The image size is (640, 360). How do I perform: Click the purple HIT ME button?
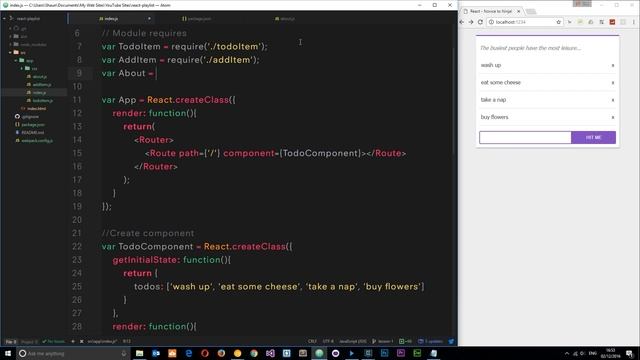coord(593,138)
